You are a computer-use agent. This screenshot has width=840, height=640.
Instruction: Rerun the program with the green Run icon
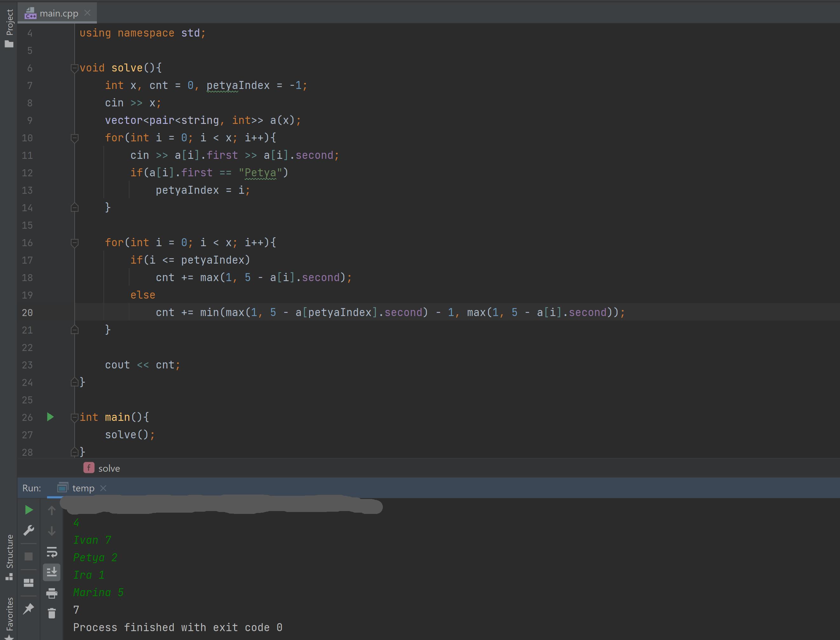pos(29,510)
